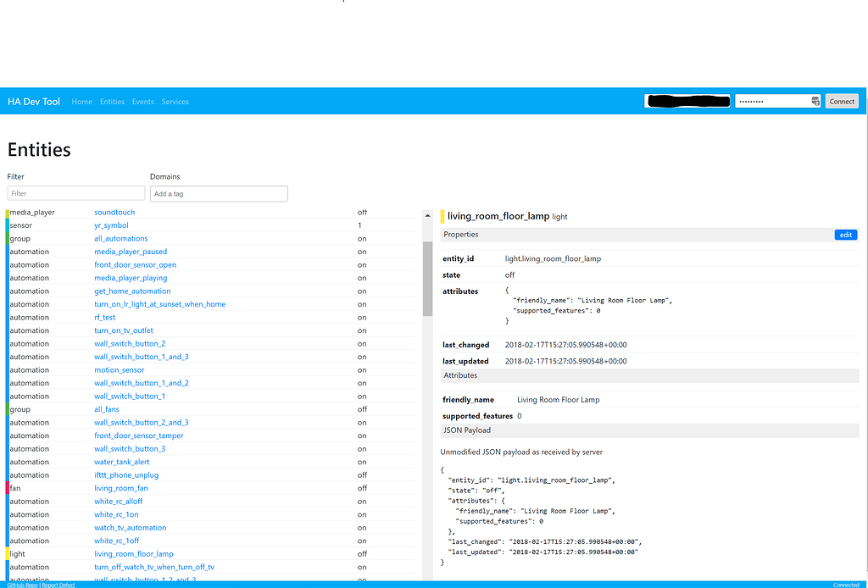Open the Services tab

tap(175, 101)
